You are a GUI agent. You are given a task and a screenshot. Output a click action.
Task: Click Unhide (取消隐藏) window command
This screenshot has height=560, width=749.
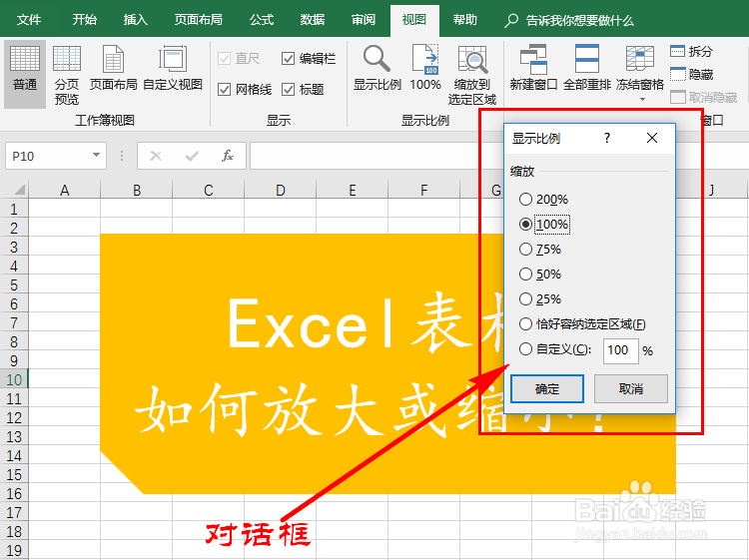704,98
